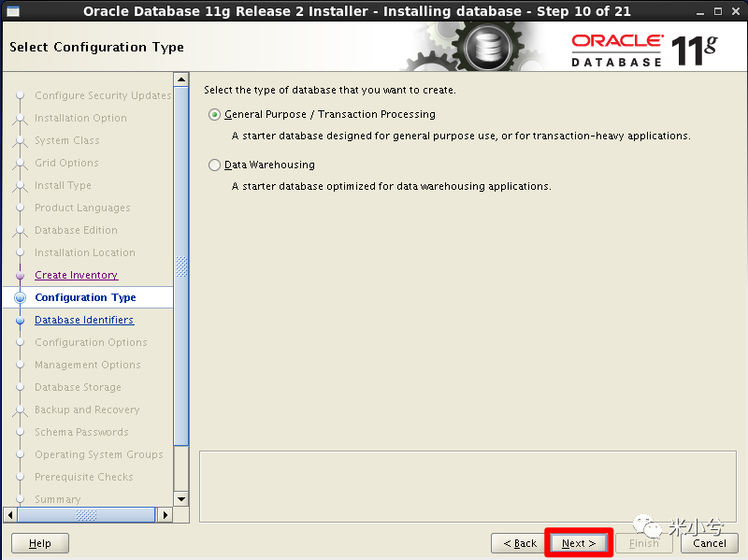Click the Create Inventory step bullet icon
Image resolution: width=748 pixels, height=560 pixels.
[20, 275]
